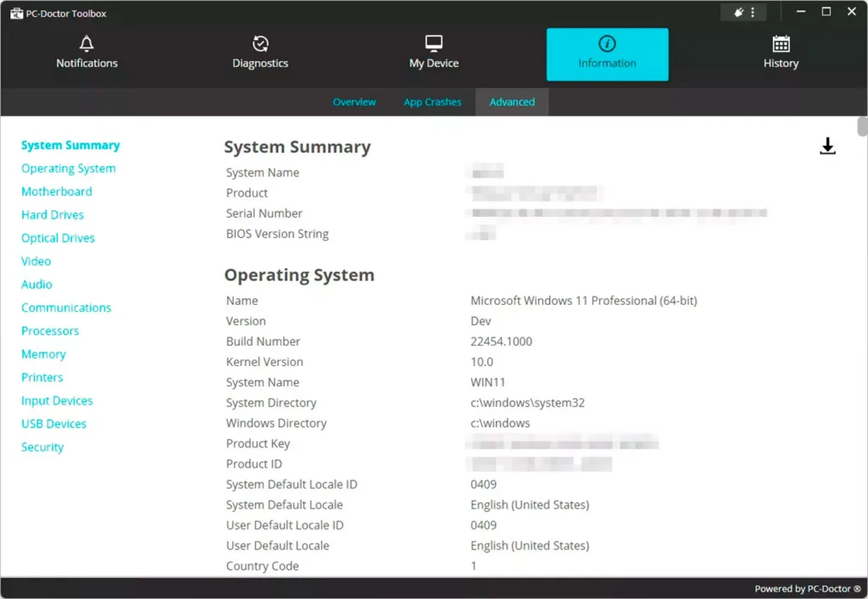Open the Memory section link

point(43,354)
